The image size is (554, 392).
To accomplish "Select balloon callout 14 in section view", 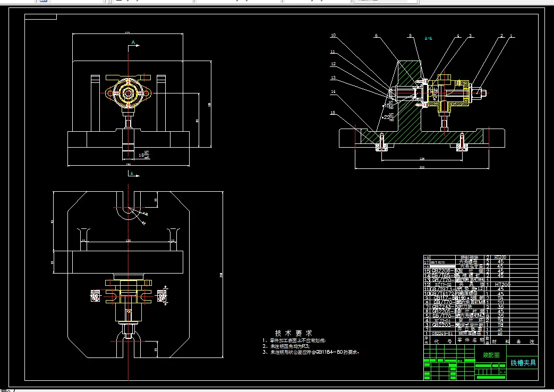I will pyautogui.click(x=333, y=91).
